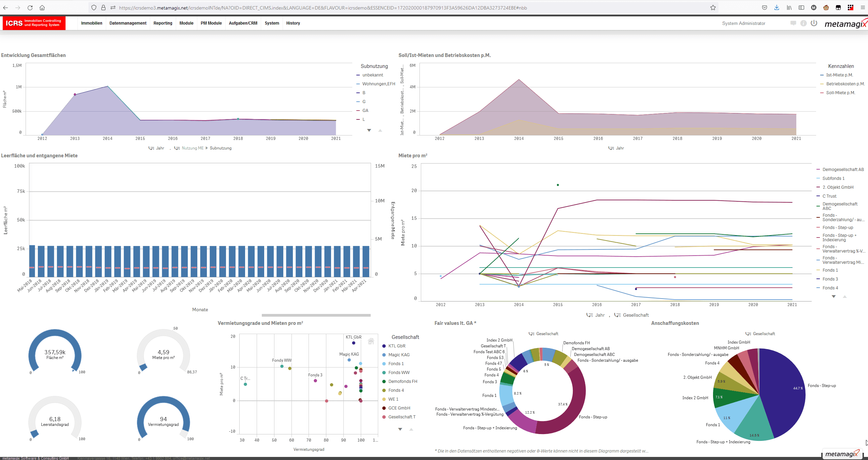The image size is (868, 460).
Task: Open the Reporting menu
Action: [163, 23]
